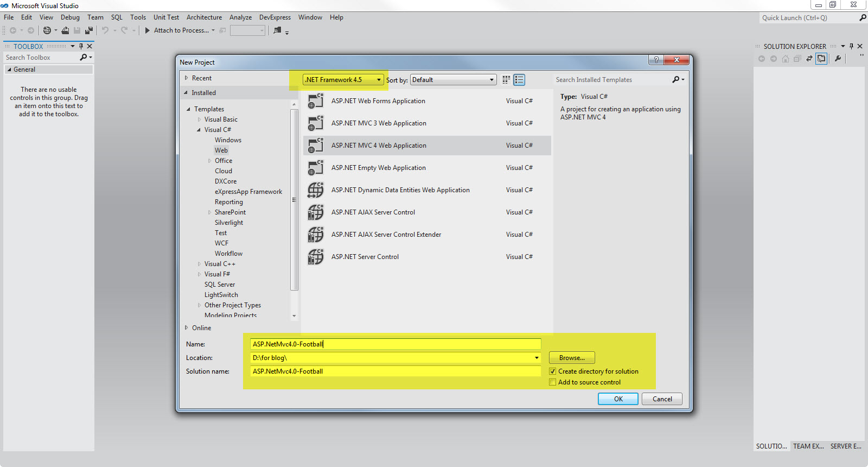This screenshot has width=868, height=467.
Task: Select Silverlight in the templates tree
Action: click(x=229, y=223)
